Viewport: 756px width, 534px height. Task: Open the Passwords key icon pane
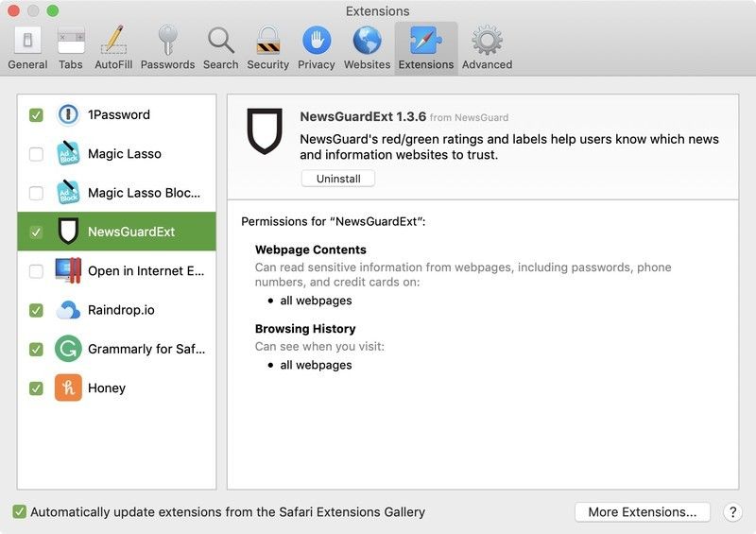click(x=167, y=47)
